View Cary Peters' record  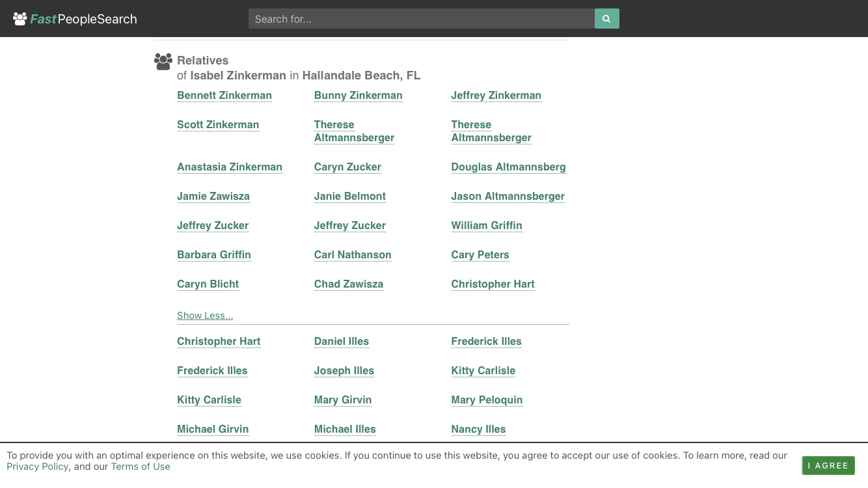coord(480,255)
